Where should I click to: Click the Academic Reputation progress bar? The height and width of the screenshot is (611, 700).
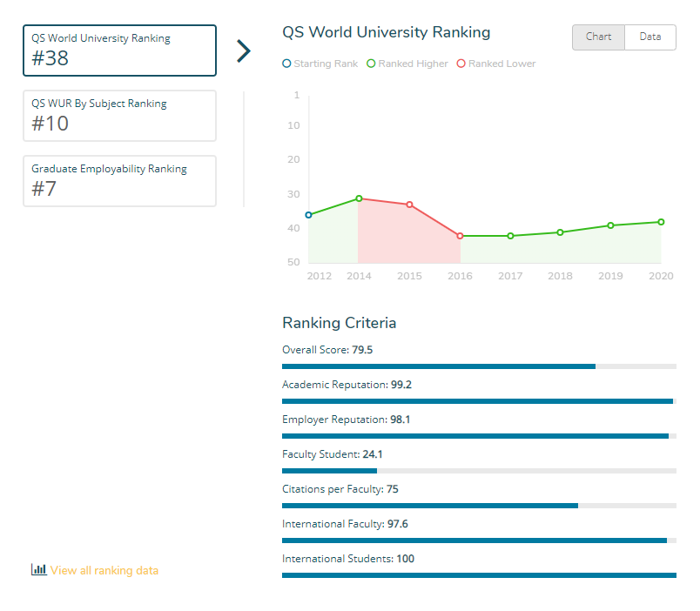click(x=479, y=401)
